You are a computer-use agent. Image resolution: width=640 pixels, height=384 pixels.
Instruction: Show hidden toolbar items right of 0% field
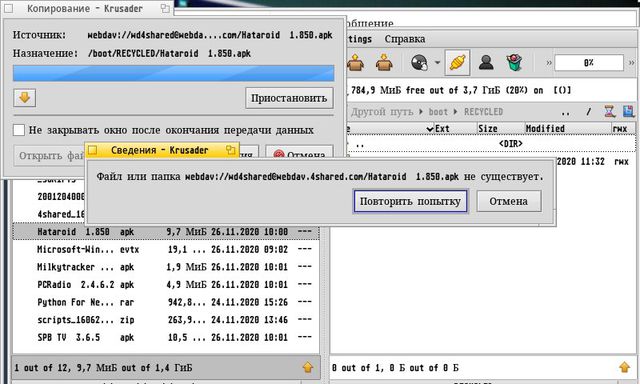(631, 63)
